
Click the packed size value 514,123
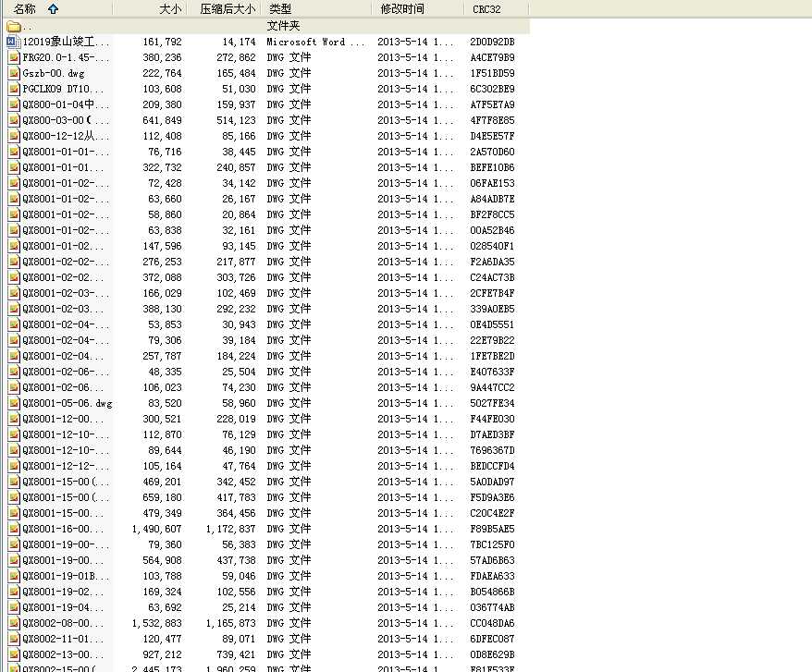pos(236,120)
